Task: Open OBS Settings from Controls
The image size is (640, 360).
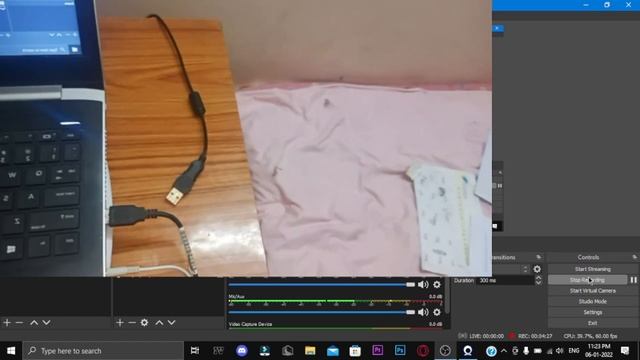Action: (592, 312)
